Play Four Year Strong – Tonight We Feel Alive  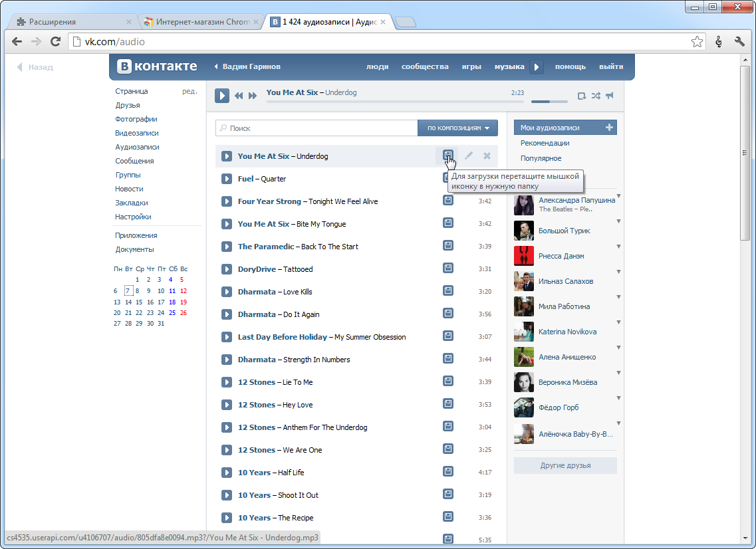227,201
